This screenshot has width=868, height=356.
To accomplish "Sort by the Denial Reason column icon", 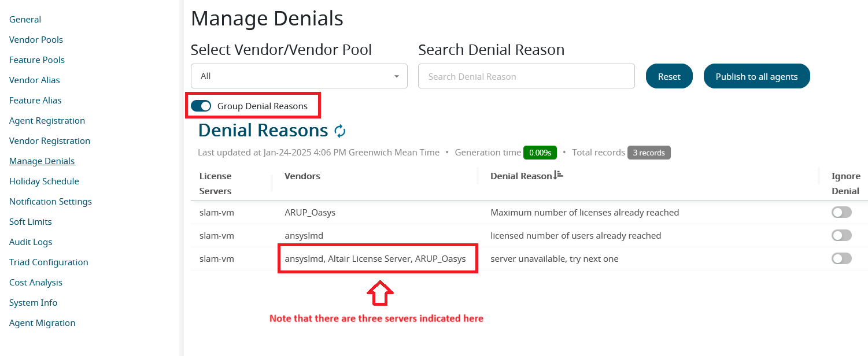I will point(558,175).
